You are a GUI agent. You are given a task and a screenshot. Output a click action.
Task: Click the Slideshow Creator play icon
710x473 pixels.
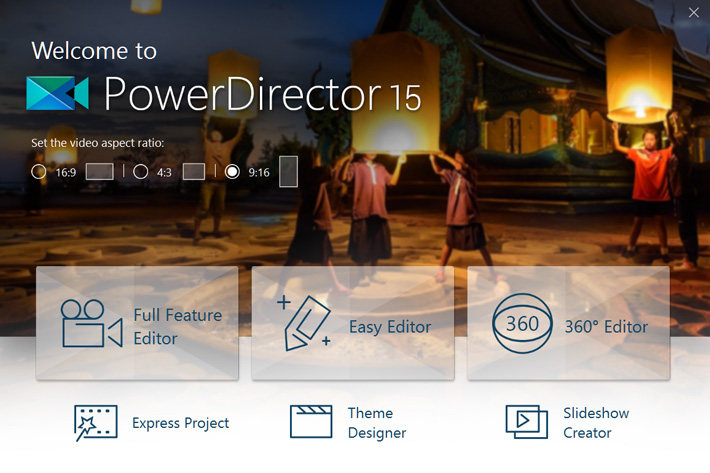(x=526, y=422)
